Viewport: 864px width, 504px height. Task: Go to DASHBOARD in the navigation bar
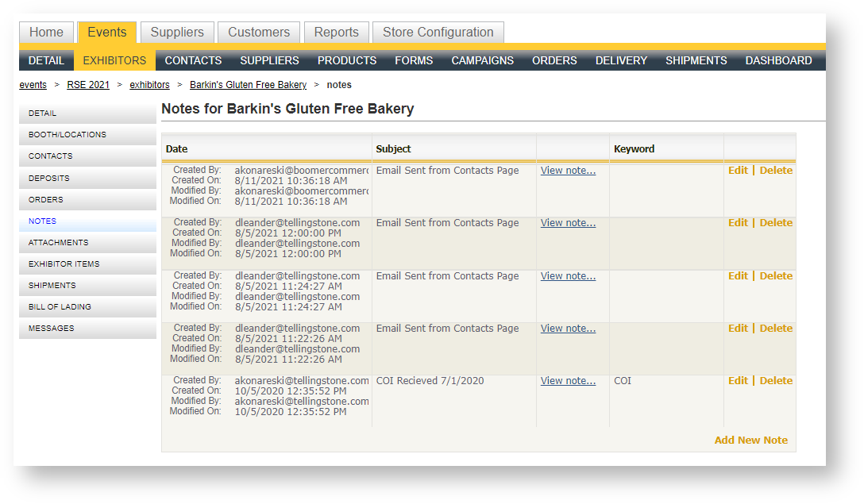click(778, 60)
